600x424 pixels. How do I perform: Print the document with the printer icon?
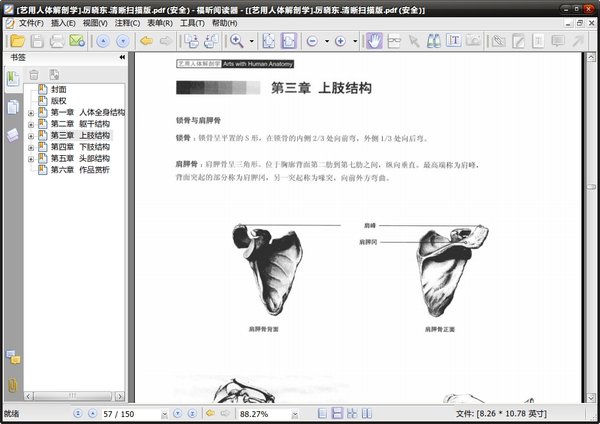pos(57,41)
